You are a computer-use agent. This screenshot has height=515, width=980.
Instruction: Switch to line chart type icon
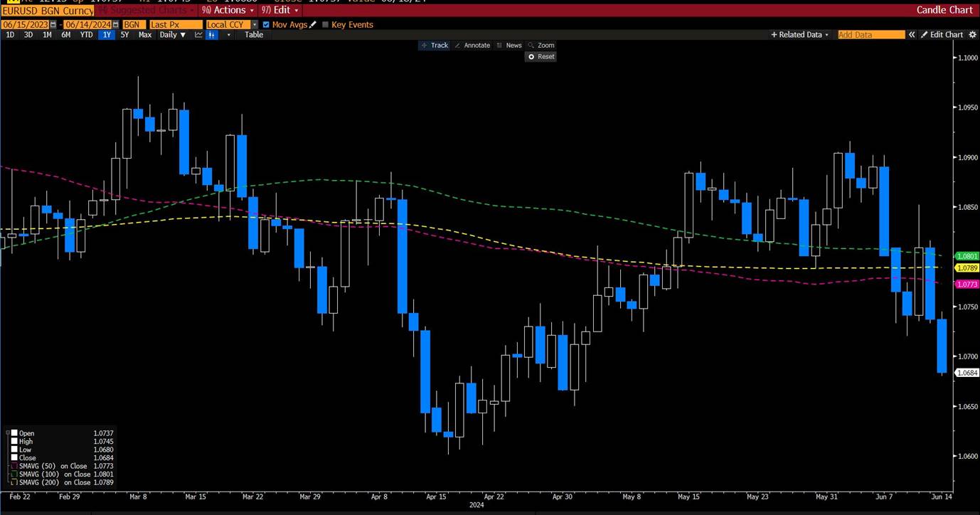coord(198,35)
